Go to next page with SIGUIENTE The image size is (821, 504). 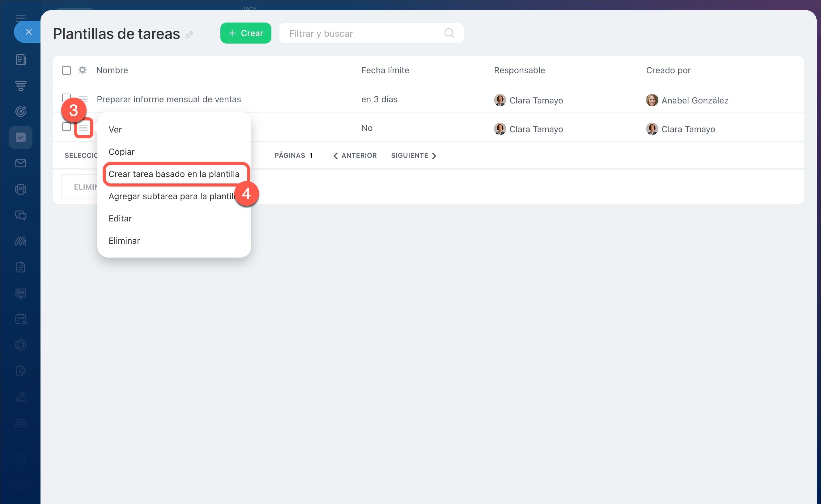[x=413, y=156]
